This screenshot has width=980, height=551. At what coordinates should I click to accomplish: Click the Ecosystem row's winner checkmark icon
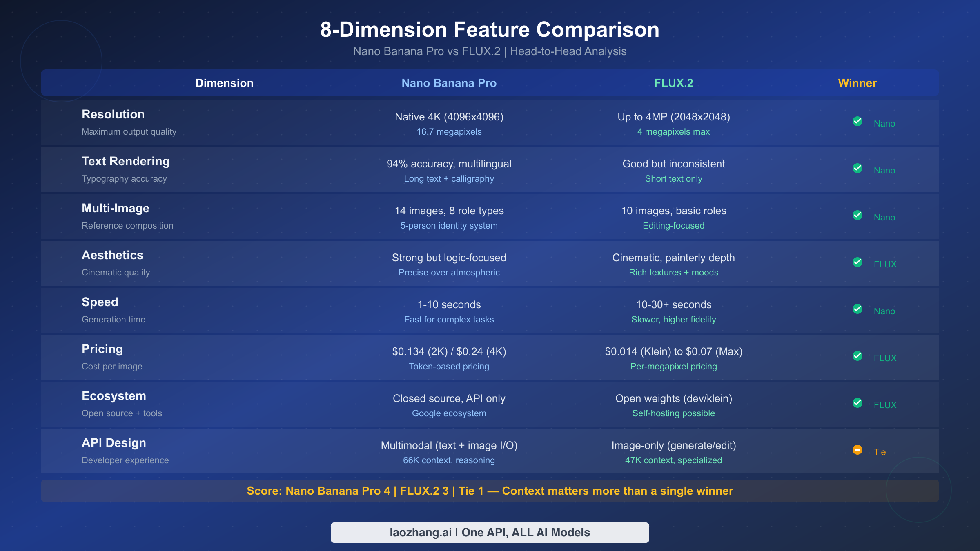pos(857,403)
